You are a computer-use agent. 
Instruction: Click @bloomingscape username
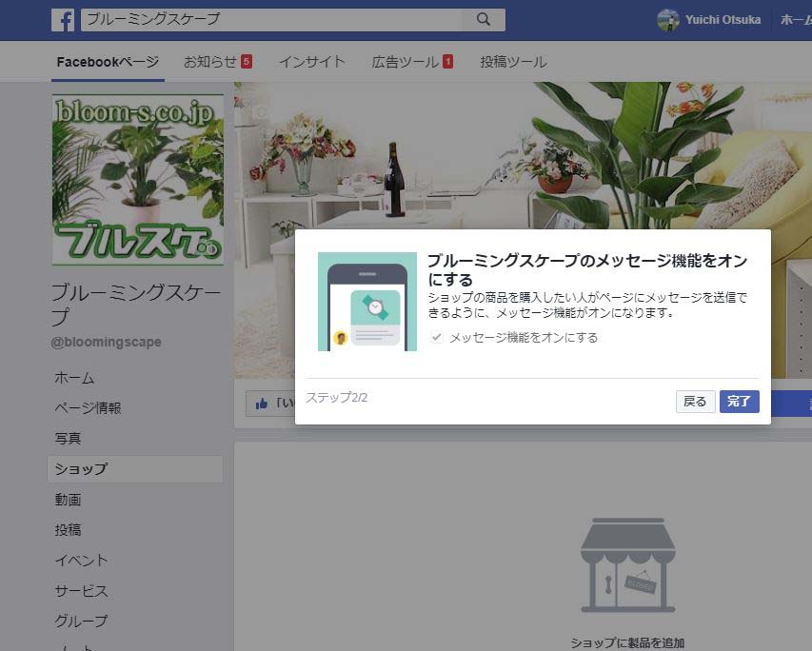[x=107, y=342]
